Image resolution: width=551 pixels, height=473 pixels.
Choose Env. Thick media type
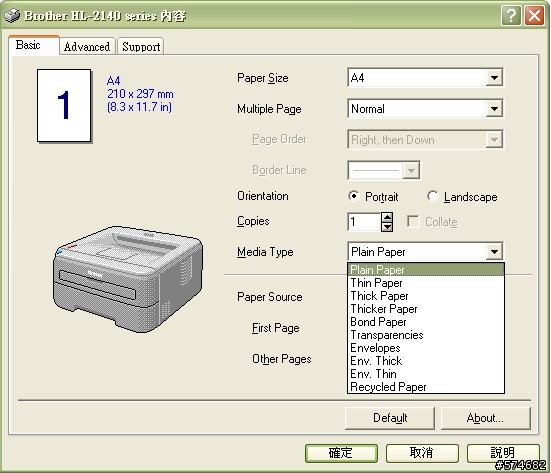[426, 361]
